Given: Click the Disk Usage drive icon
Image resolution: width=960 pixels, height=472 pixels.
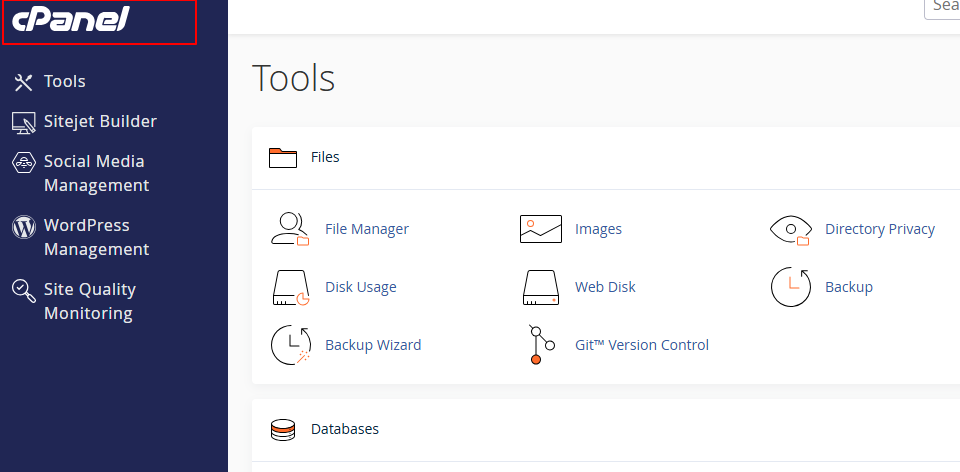Looking at the screenshot, I should pos(291,287).
